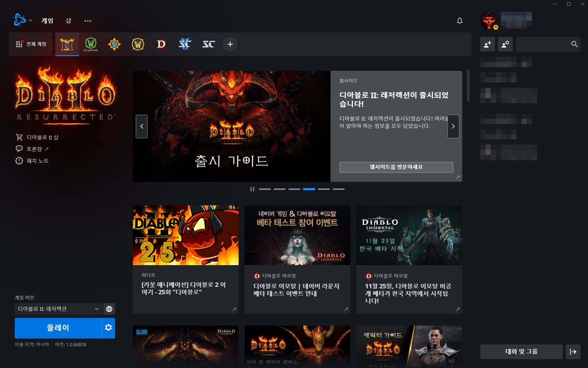Screen dimensions: 588x368
Task: Click 웹사이트를 방문하세요 button
Action: pos(396,167)
